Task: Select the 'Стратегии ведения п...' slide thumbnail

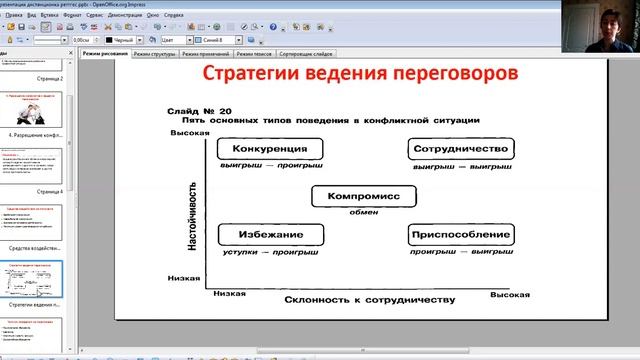Action: (31, 279)
